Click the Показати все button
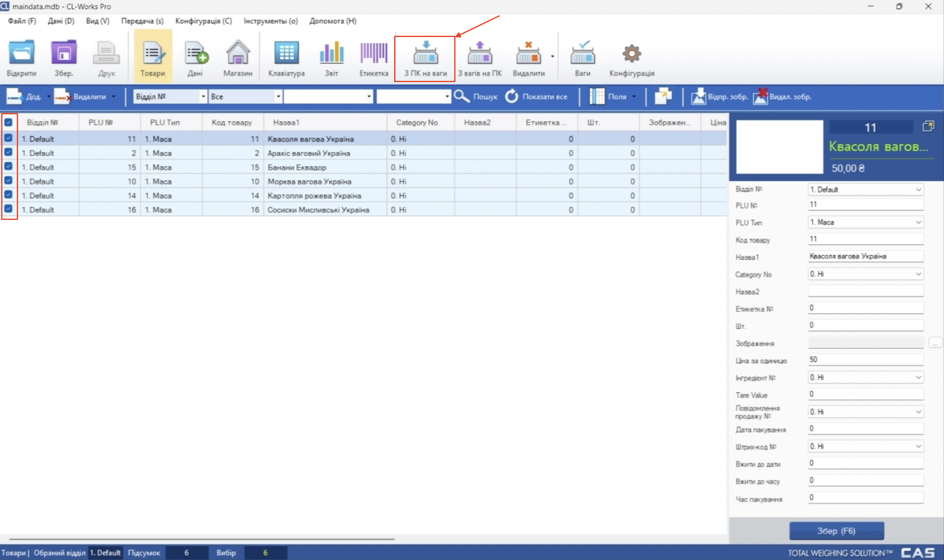Image resolution: width=944 pixels, height=560 pixels. 536,97
